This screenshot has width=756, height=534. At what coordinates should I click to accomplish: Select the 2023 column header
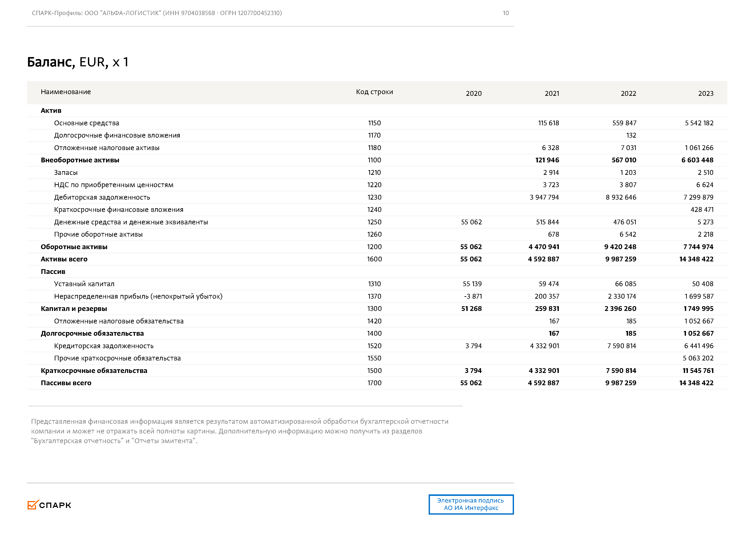(706, 93)
